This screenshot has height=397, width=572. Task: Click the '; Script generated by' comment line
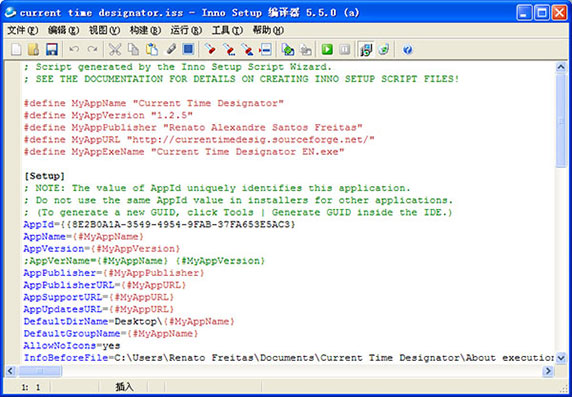[178, 67]
